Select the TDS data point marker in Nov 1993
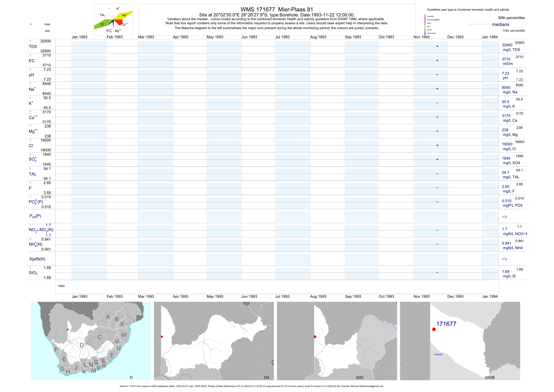This screenshot has height=392, width=554. (x=437, y=46)
